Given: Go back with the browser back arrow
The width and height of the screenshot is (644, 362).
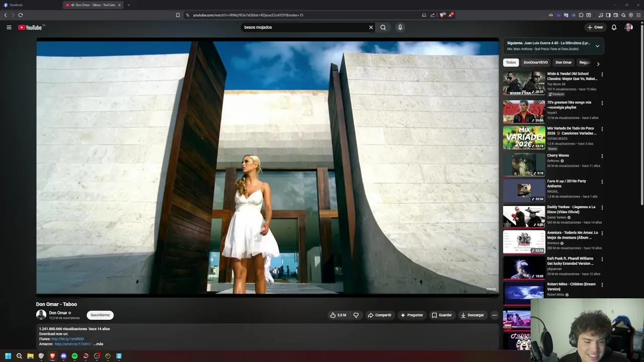Looking at the screenshot, I should pos(6,15).
